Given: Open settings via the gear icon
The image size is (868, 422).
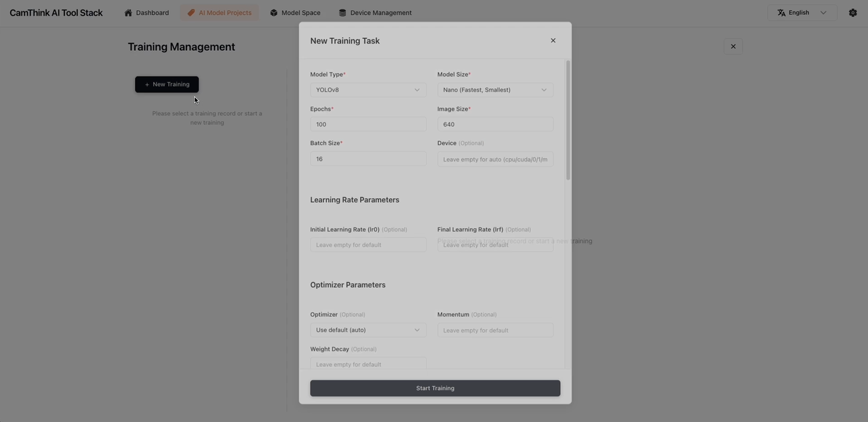Looking at the screenshot, I should 852,13.
